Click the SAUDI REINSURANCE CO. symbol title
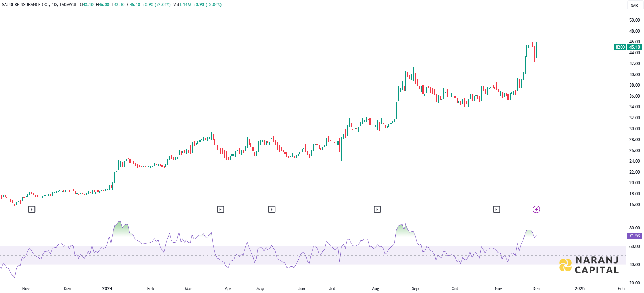This screenshot has height=293, width=644. 26,5
